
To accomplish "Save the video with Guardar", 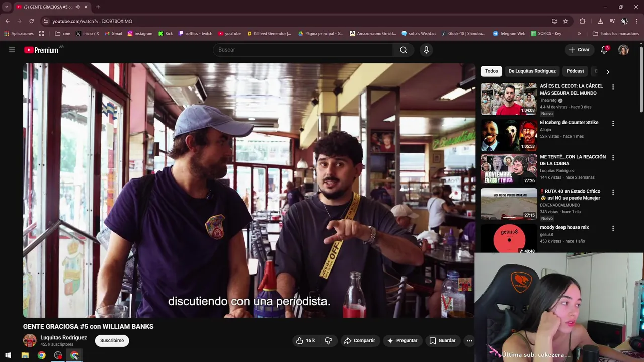I will [442, 341].
